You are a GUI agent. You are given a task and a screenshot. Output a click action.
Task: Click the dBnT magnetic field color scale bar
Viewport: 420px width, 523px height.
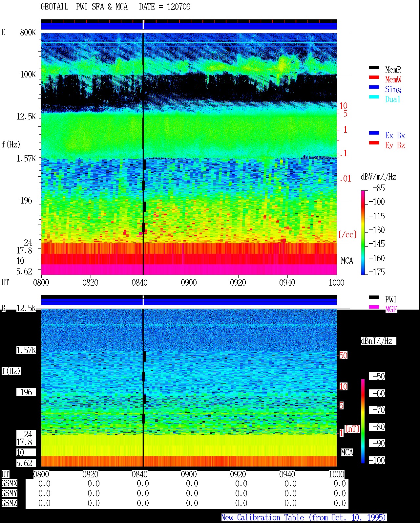tap(363, 421)
